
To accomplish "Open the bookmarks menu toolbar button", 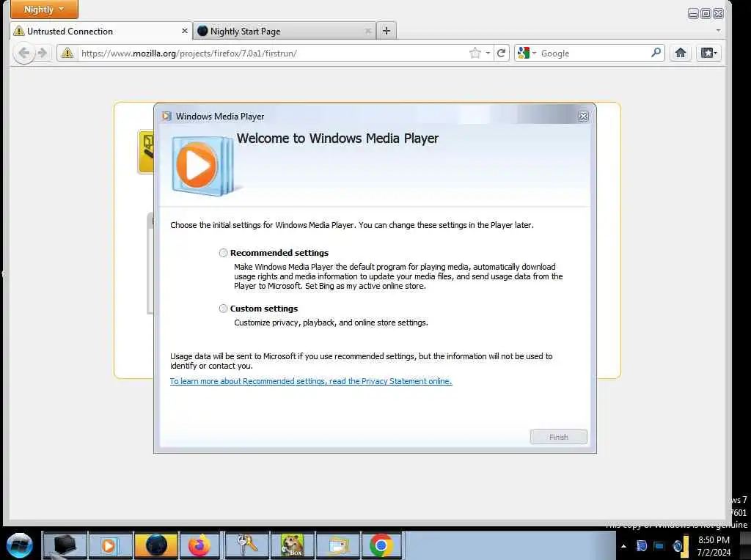I will 708,53.
